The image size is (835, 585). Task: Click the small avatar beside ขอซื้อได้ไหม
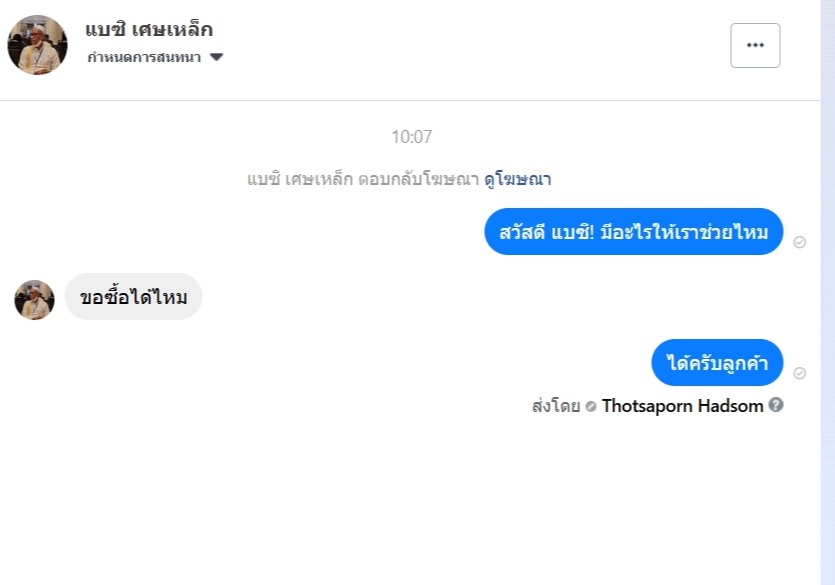34,300
